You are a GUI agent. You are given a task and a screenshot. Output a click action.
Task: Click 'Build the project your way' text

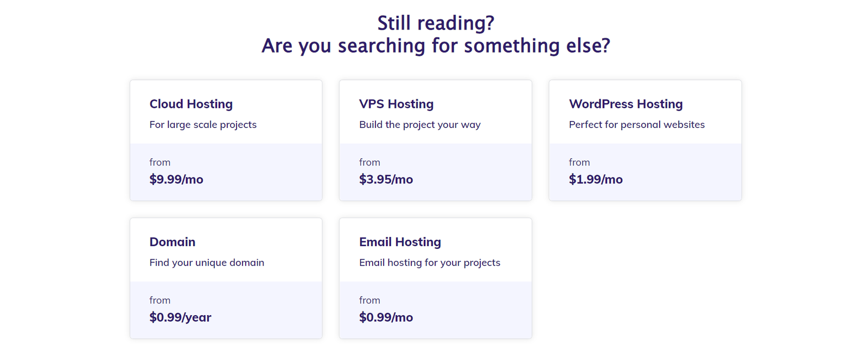point(419,125)
